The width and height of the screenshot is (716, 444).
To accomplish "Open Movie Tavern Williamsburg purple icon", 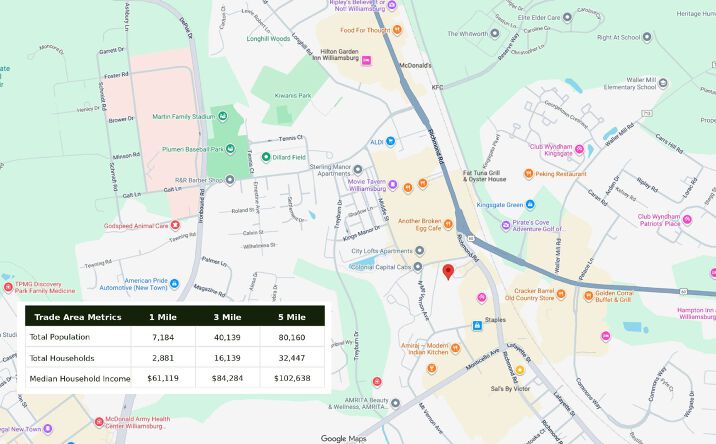I will tap(392, 185).
